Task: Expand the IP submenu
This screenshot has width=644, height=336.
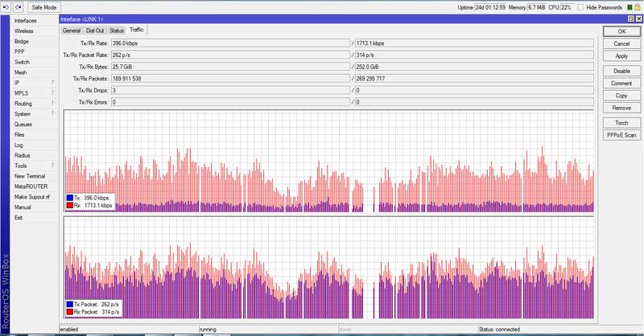Action: [x=34, y=83]
